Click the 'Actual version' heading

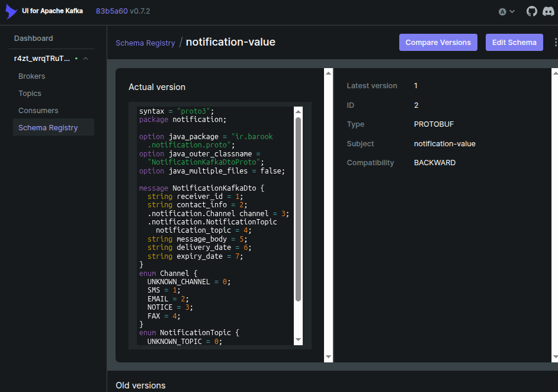point(157,87)
